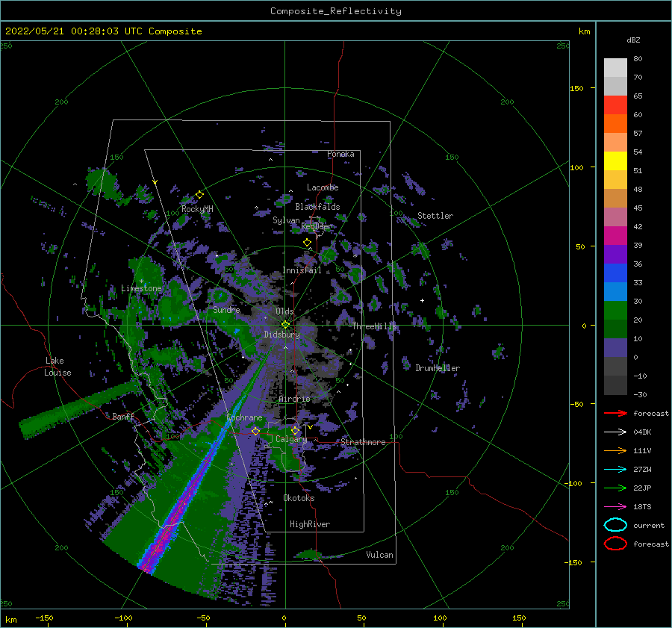Click the slate-purple 10 dBZ color swatch
672x628 pixels.
[x=615, y=347]
